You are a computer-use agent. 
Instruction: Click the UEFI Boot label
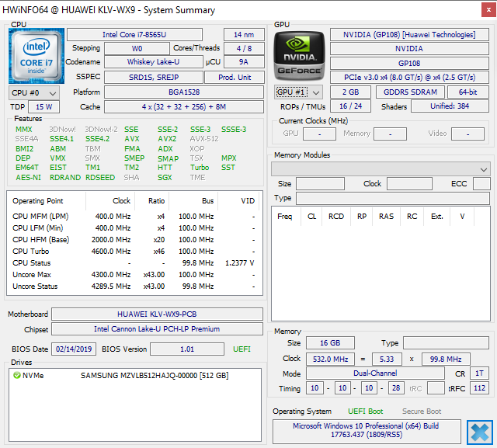coord(365,412)
